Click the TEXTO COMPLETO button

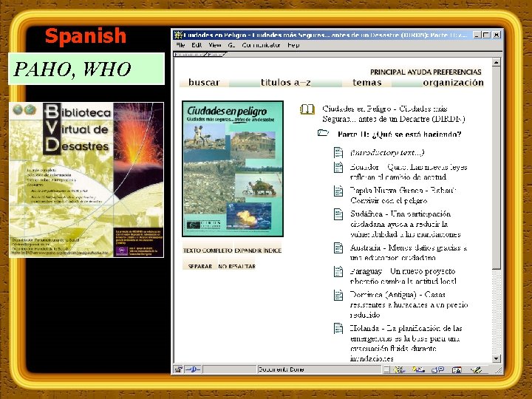[x=208, y=250]
